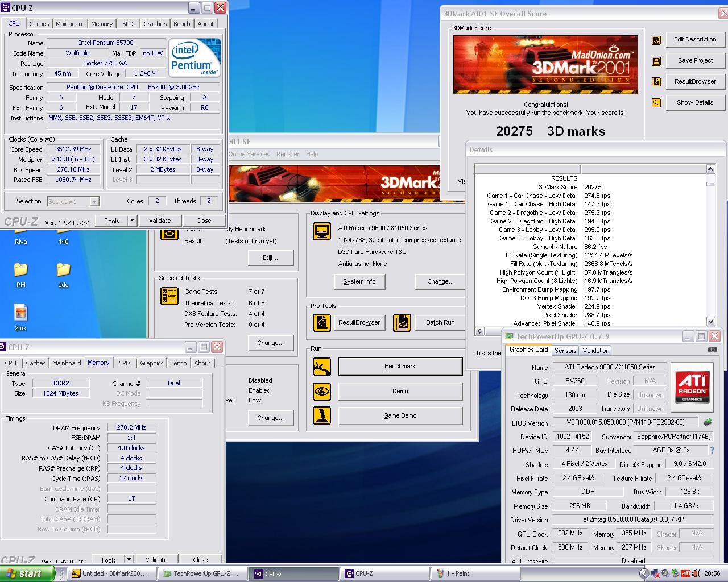Open the Selection Socket #1 combo box
Screen dimensions: 728x582
73,201
